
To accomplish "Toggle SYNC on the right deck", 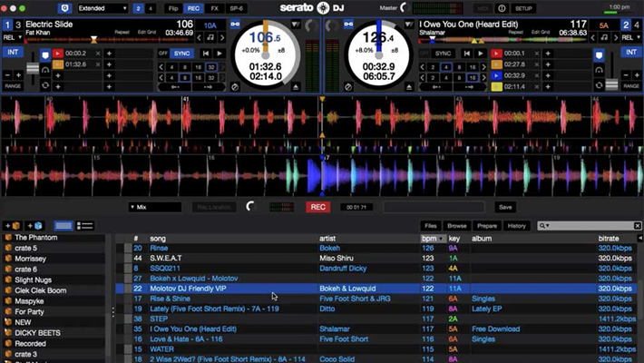I will click(443, 54).
